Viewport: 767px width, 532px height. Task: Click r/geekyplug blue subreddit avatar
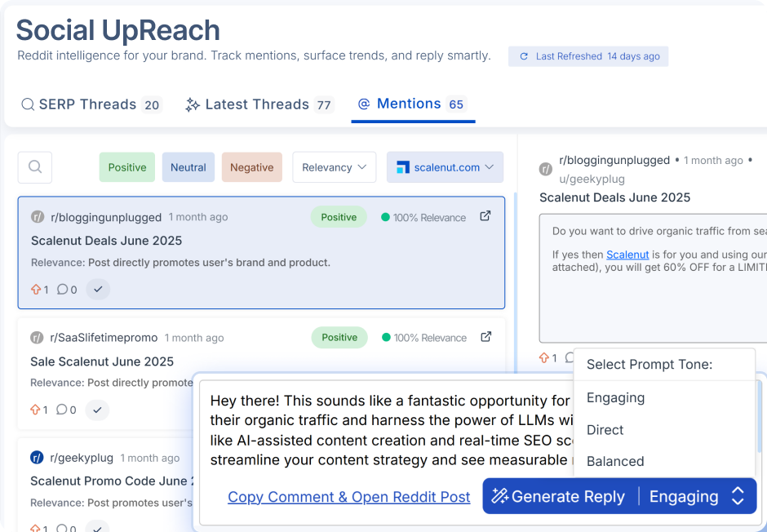(37, 458)
